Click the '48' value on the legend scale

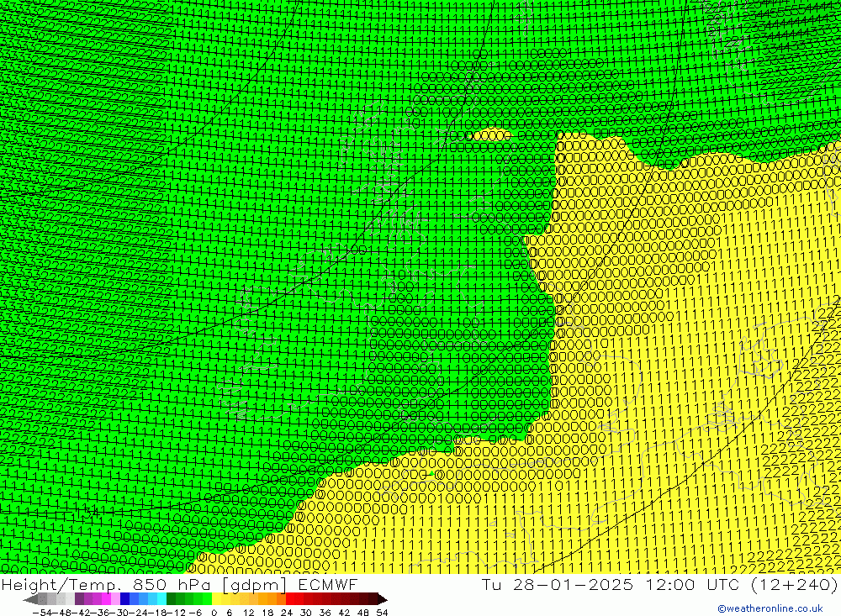coord(363,613)
